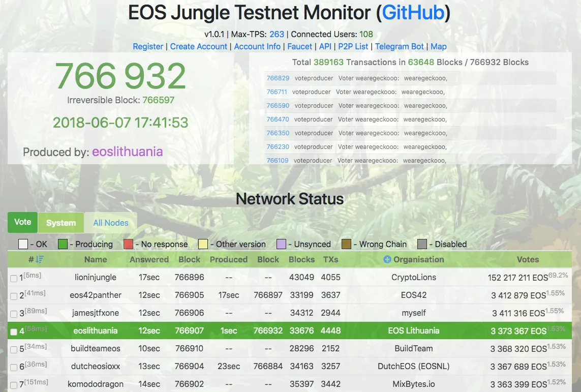Screen dimensions: 581x392
Task: Click the eoslithuania producer name link
Action: click(128, 152)
